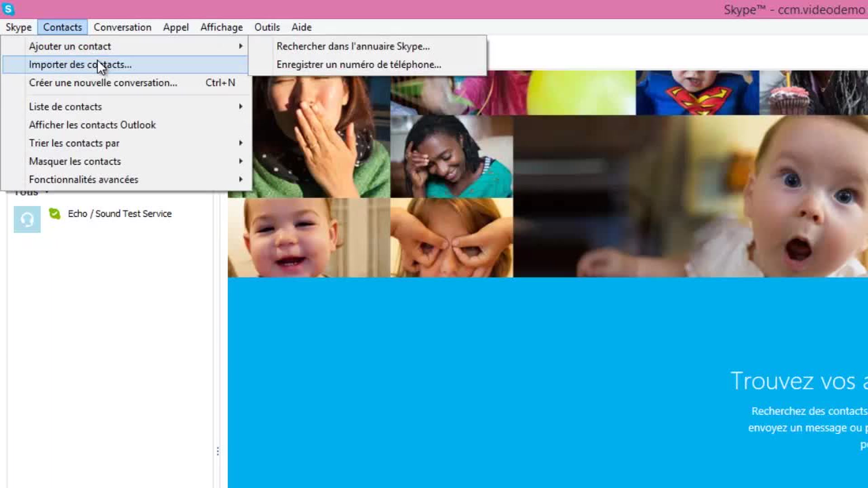Expand the Fonctionnalités avancées submenu

coord(84,179)
